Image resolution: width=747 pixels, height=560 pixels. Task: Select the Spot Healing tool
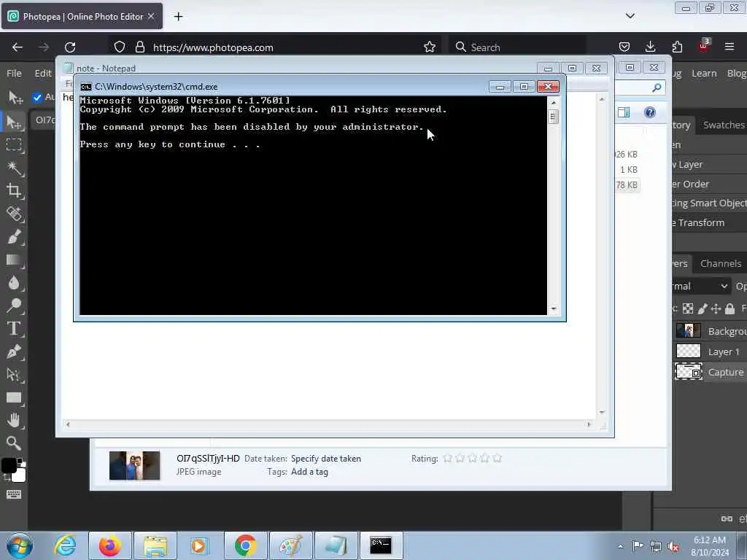click(15, 214)
